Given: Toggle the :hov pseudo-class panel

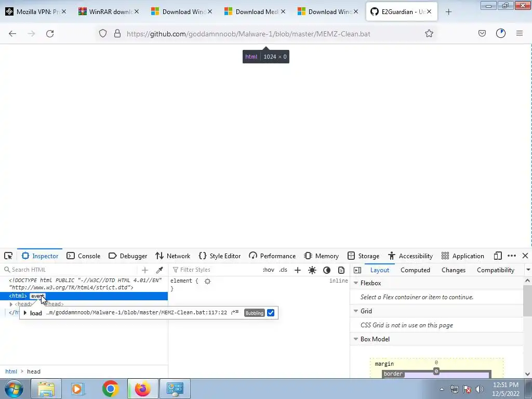Looking at the screenshot, I should 269,270.
